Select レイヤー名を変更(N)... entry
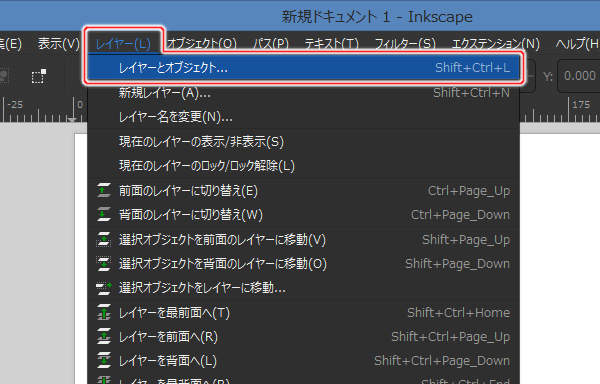 [x=304, y=117]
